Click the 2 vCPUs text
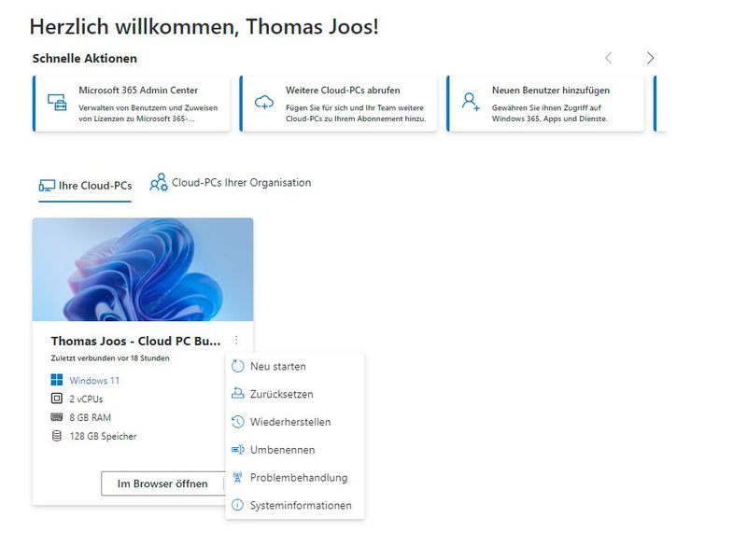The width and height of the screenshot is (733, 560). pos(86,399)
